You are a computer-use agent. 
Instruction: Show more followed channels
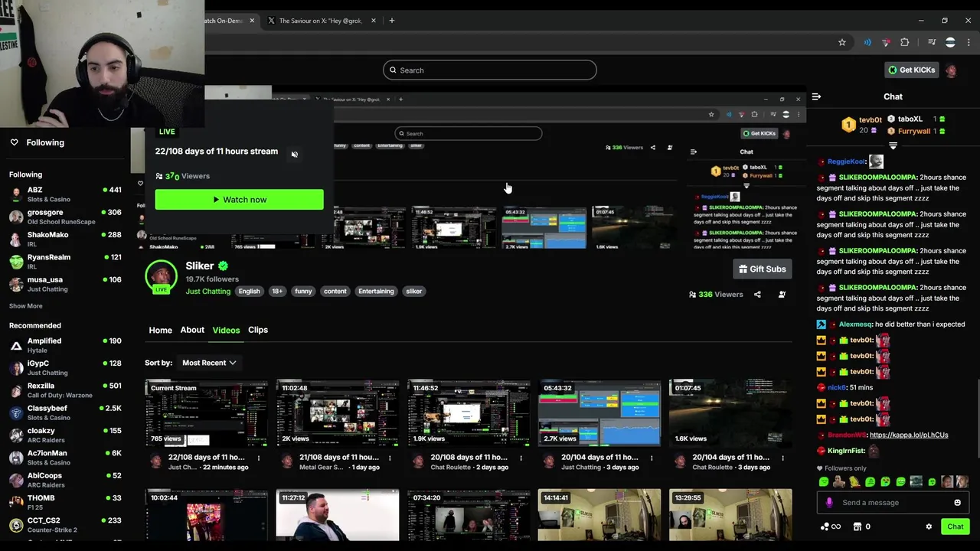click(x=26, y=306)
